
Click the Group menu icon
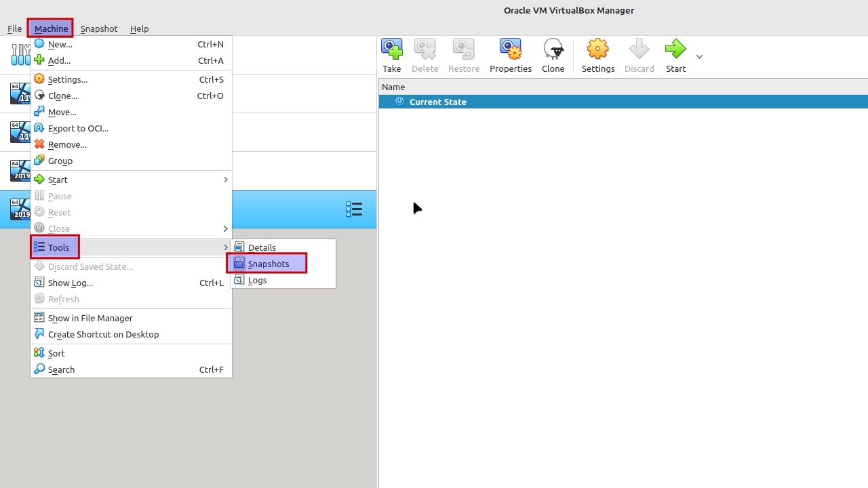[39, 161]
